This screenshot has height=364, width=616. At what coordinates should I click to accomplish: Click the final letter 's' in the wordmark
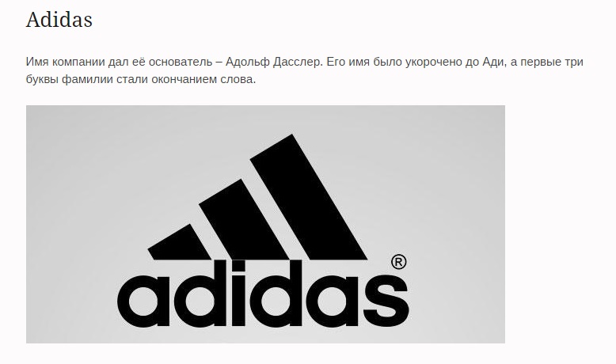[x=386, y=301]
